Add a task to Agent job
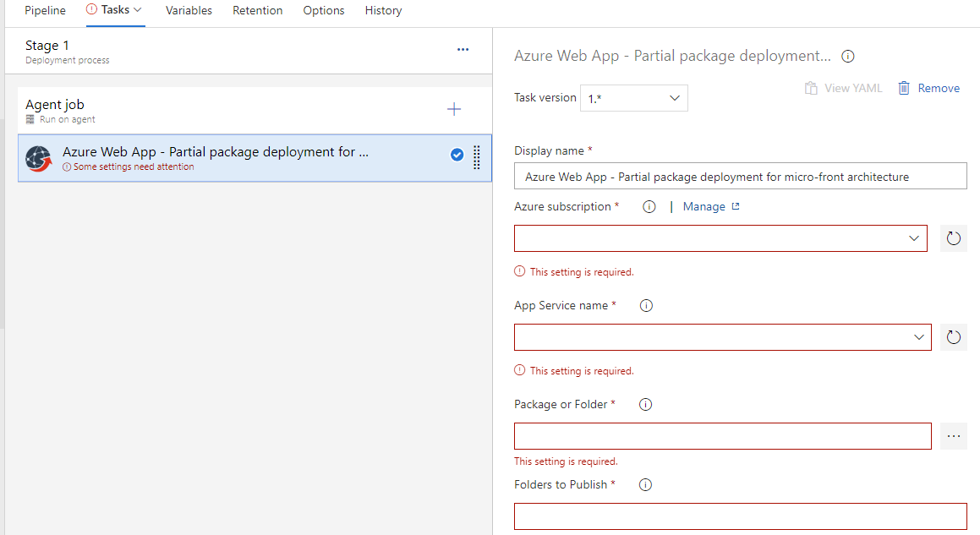 (454, 109)
